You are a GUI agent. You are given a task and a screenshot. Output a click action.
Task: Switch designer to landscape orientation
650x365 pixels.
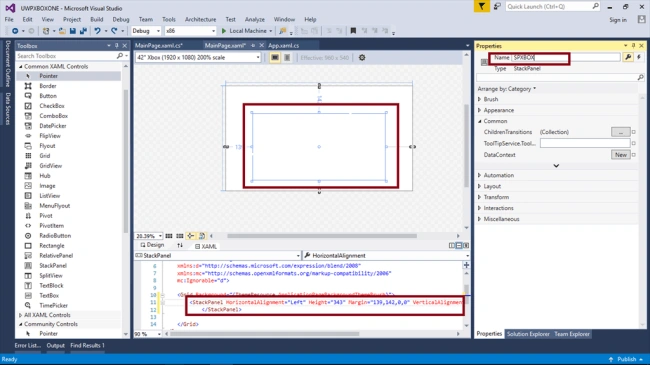(275, 58)
